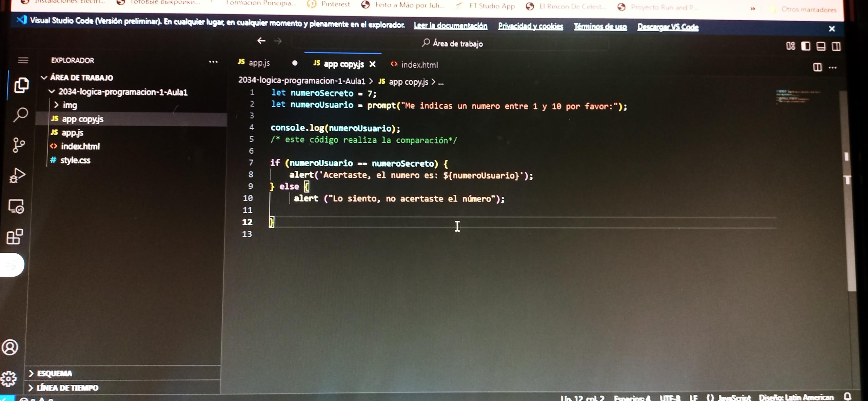
Task: Show more bookmarks with the chevron
Action: click(x=752, y=8)
